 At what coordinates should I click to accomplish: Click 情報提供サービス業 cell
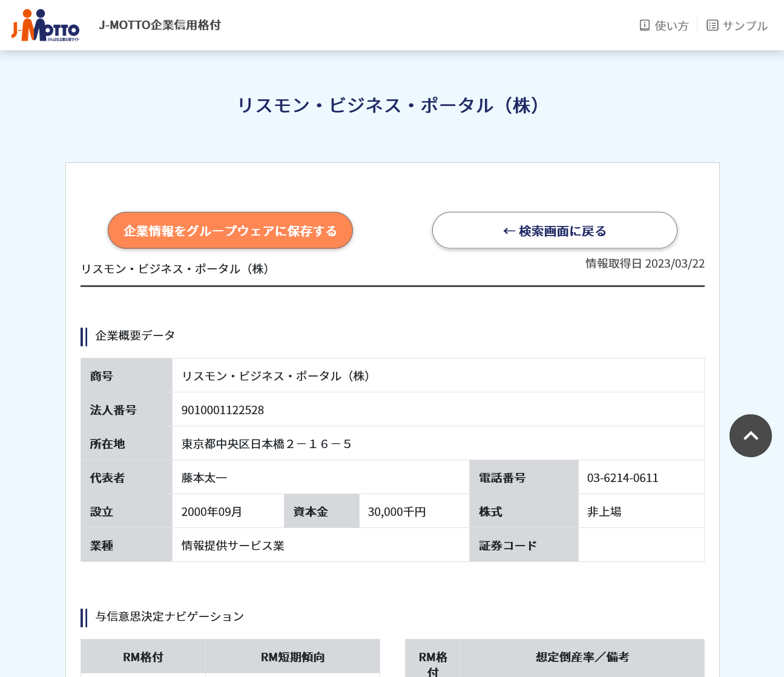[x=321, y=545]
